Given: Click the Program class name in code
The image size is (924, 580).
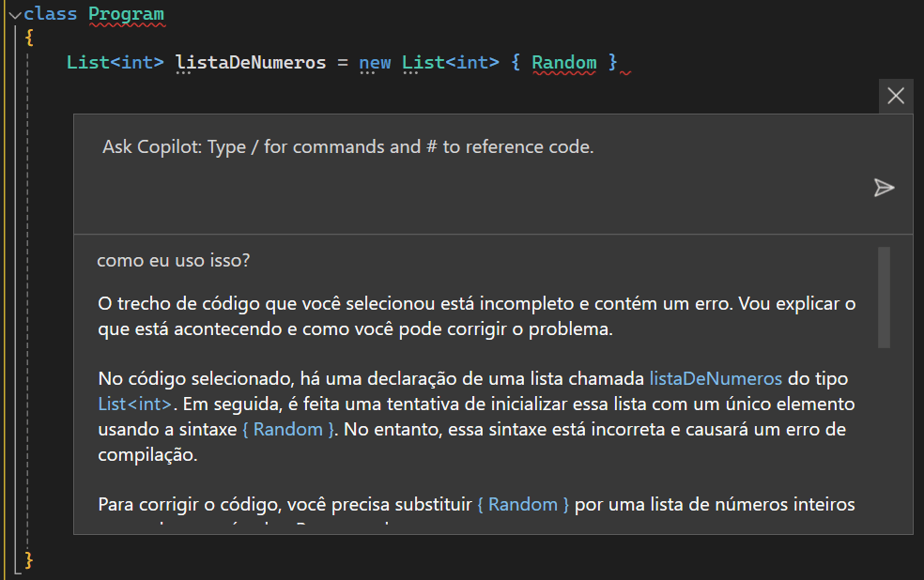Looking at the screenshot, I should pos(126,14).
